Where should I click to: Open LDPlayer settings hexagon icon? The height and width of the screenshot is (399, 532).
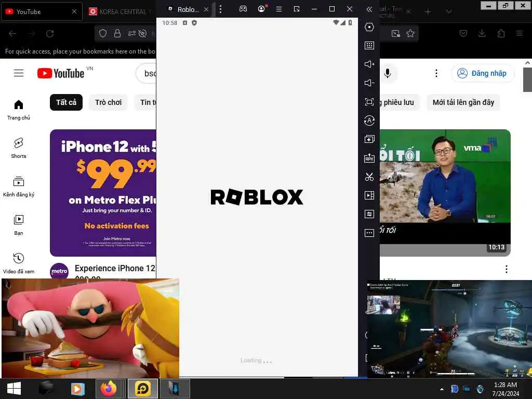(369, 27)
